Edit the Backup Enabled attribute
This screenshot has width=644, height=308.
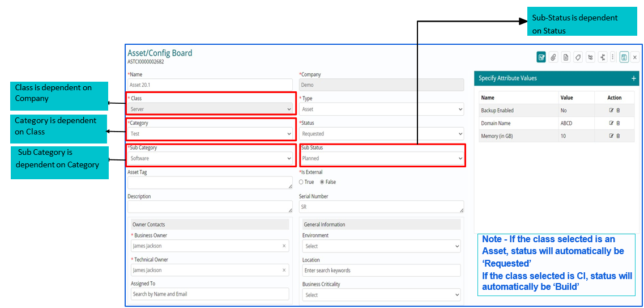click(x=611, y=111)
